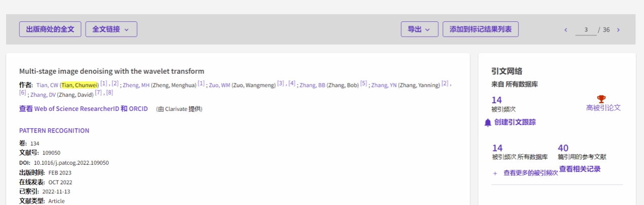Open author Zhang, DV link

[43, 95]
